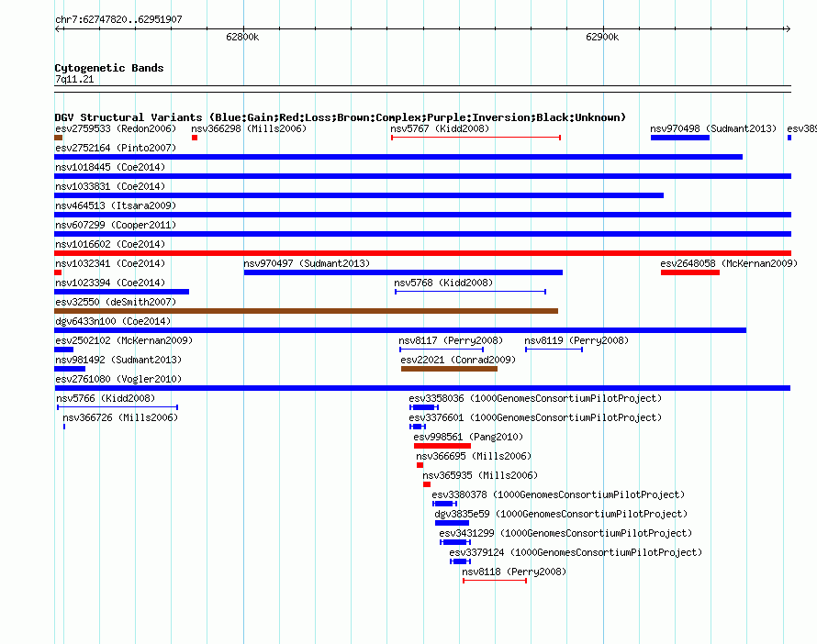Select esv3380378 1000Genomes label
Viewport: 817px width, 644px height.
(558, 494)
